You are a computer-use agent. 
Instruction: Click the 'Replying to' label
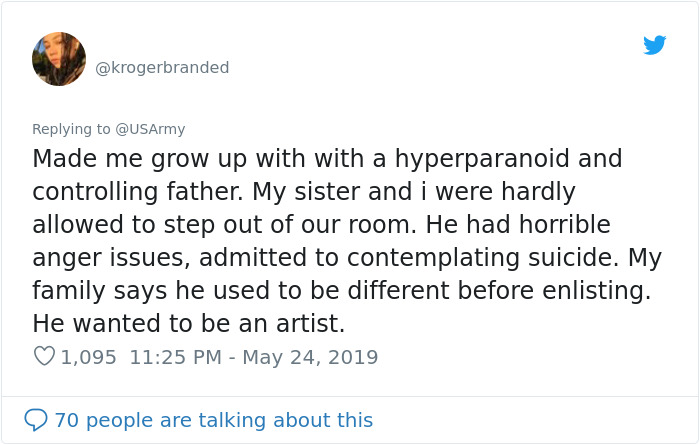pos(72,129)
